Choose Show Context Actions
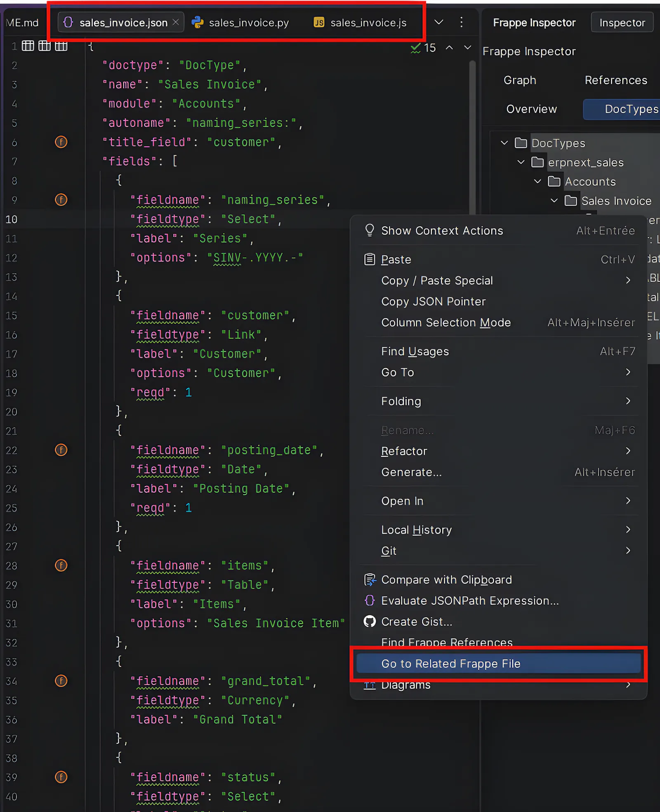Screen dimensions: 660x812 [x=498, y=230]
